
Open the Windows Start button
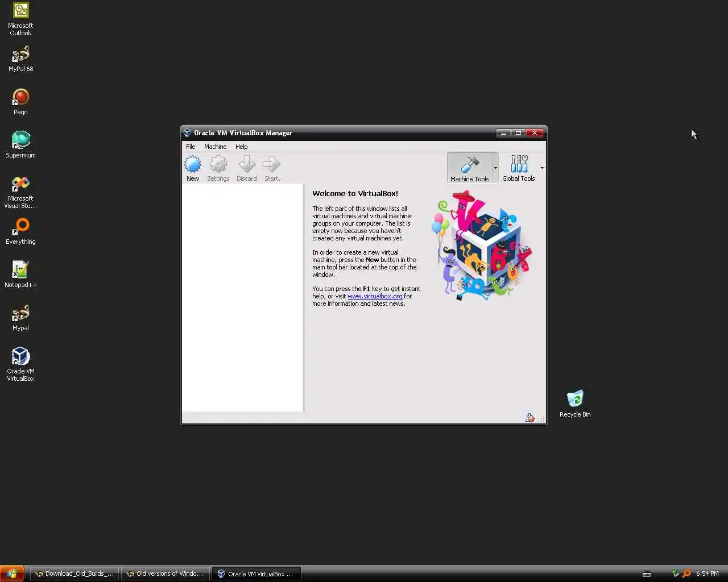point(12,574)
